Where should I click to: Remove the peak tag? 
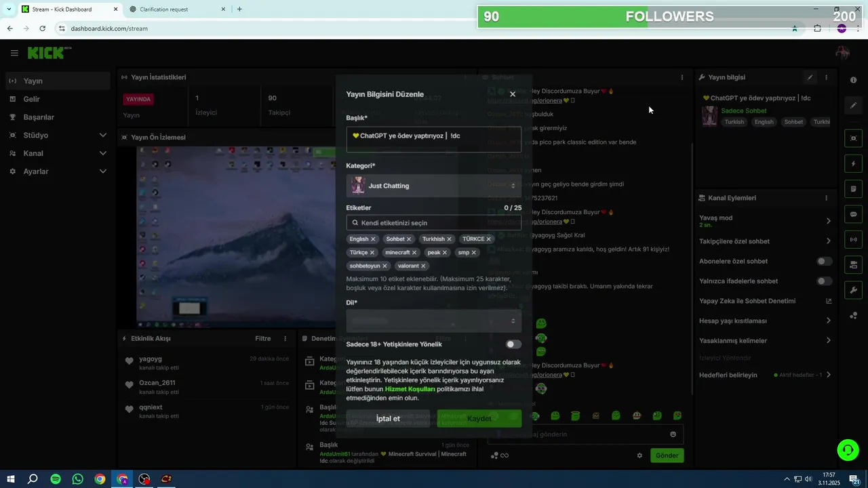pyautogui.click(x=445, y=253)
